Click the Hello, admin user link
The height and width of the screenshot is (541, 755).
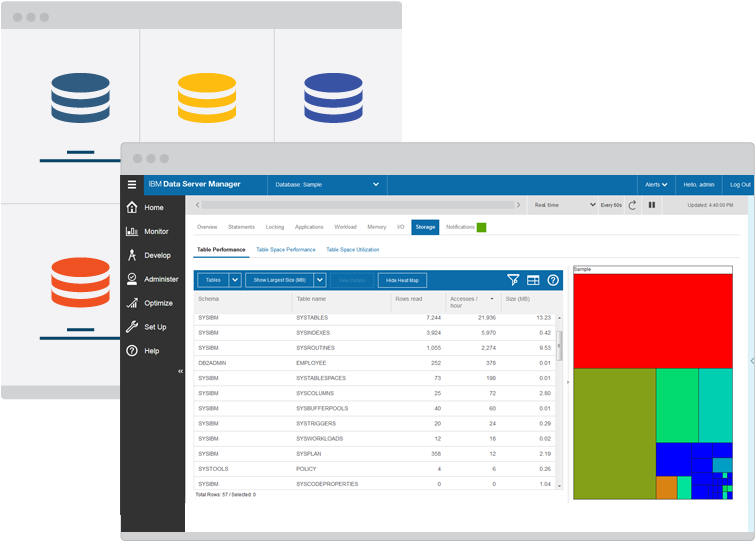(x=699, y=185)
